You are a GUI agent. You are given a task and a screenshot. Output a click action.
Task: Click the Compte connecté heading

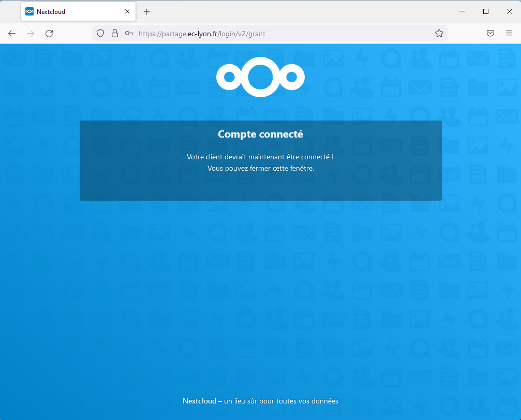tap(260, 133)
